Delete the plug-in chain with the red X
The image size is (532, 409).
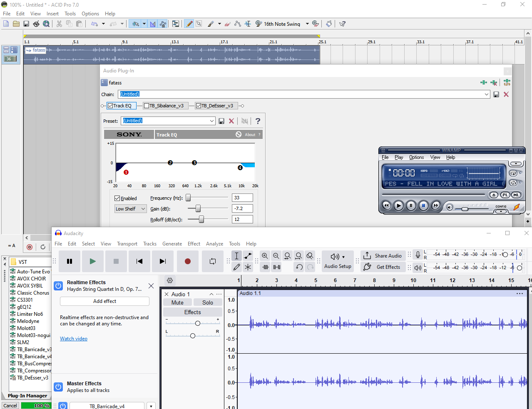coord(506,94)
